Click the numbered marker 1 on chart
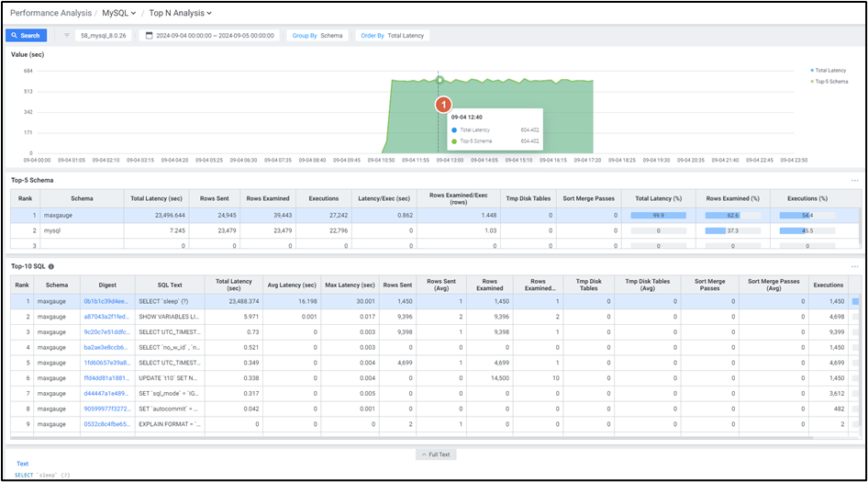The height and width of the screenshot is (482, 868). 444,106
